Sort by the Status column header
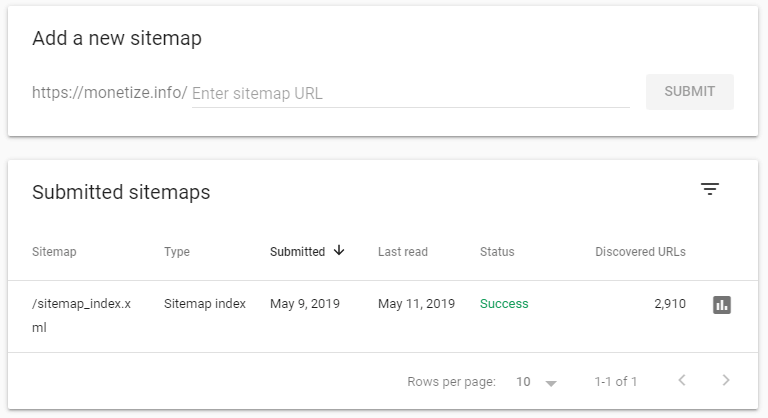The image size is (768, 418). (x=497, y=252)
